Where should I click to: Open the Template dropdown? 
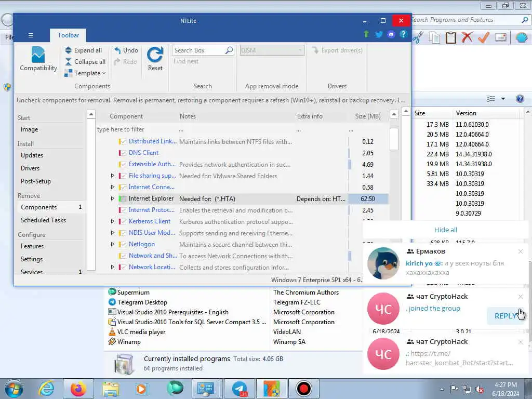pyautogui.click(x=85, y=73)
